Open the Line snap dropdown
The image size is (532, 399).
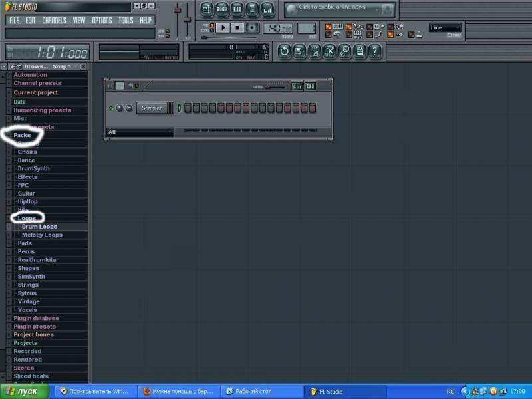[x=444, y=27]
